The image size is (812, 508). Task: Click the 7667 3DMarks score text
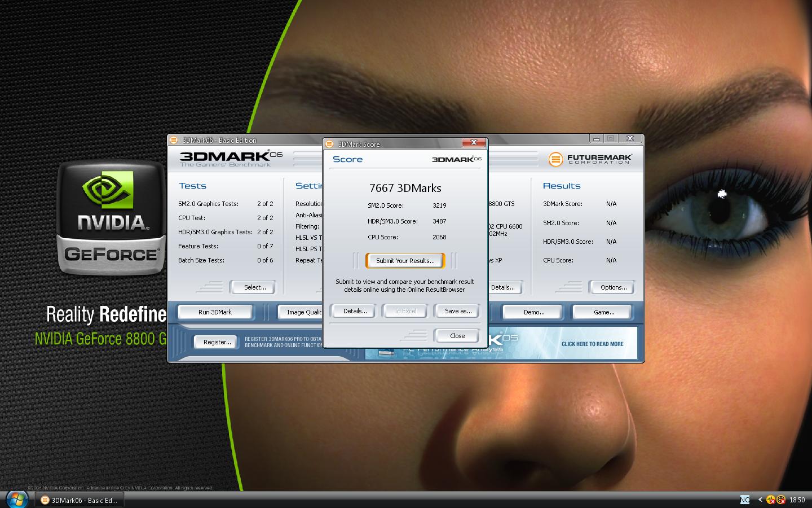pos(405,188)
